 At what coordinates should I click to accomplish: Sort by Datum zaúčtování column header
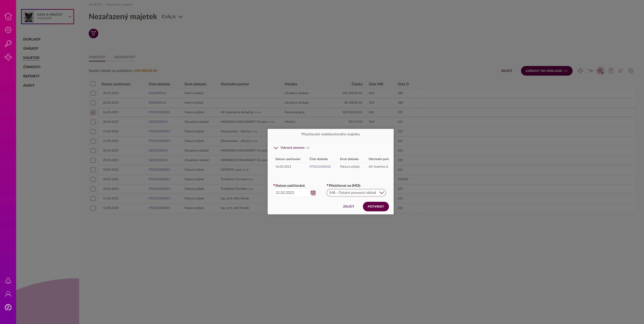(116, 84)
